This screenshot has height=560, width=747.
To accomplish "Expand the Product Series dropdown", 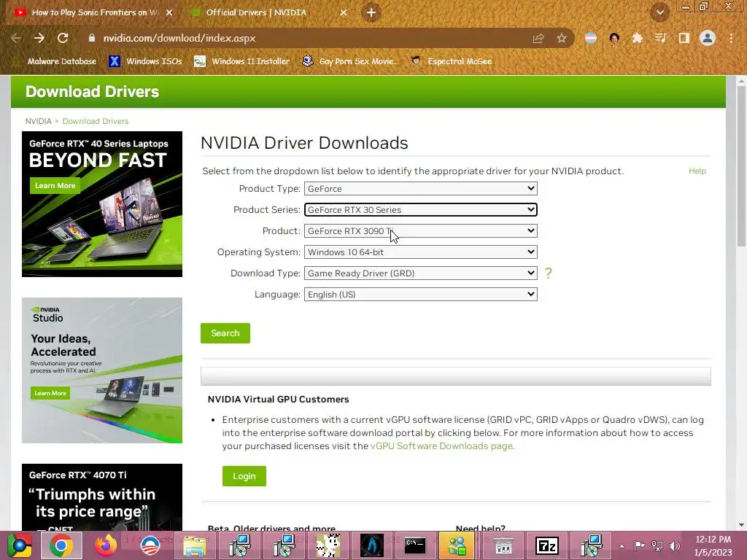I will pos(421,209).
